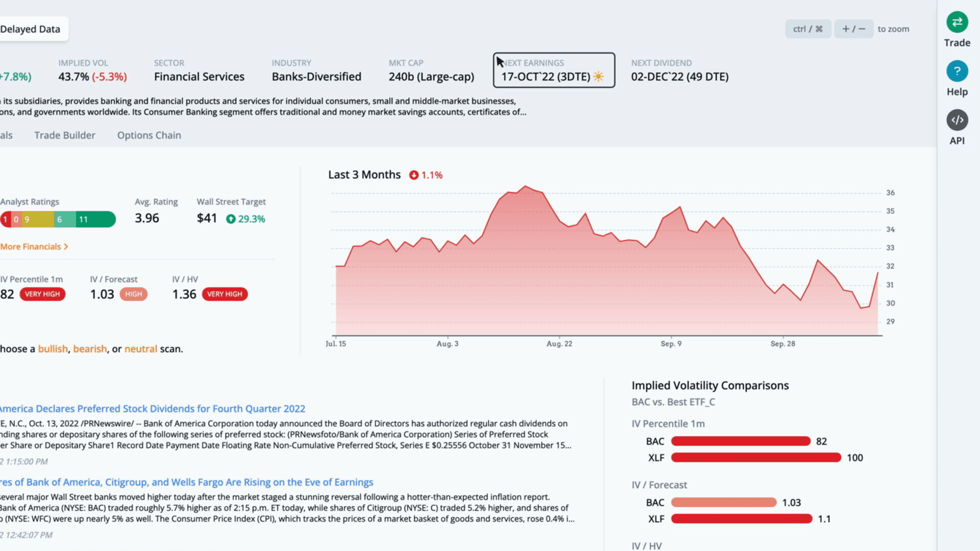Choose the neutral scan link
This screenshot has width=980, height=551.
(141, 349)
